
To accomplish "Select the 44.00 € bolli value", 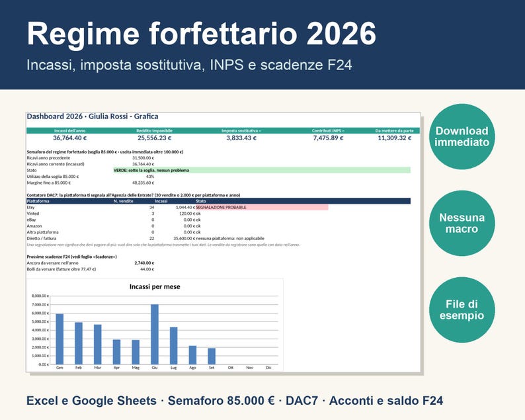I will [147, 269].
